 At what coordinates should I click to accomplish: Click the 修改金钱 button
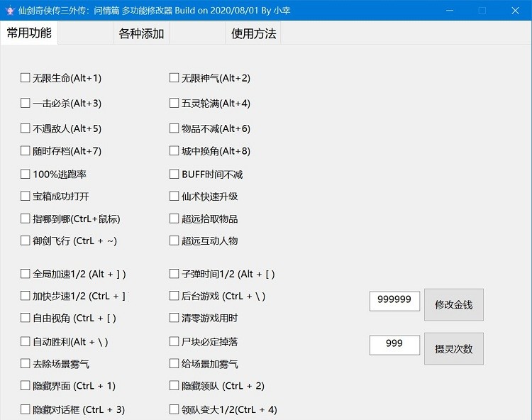click(x=454, y=304)
